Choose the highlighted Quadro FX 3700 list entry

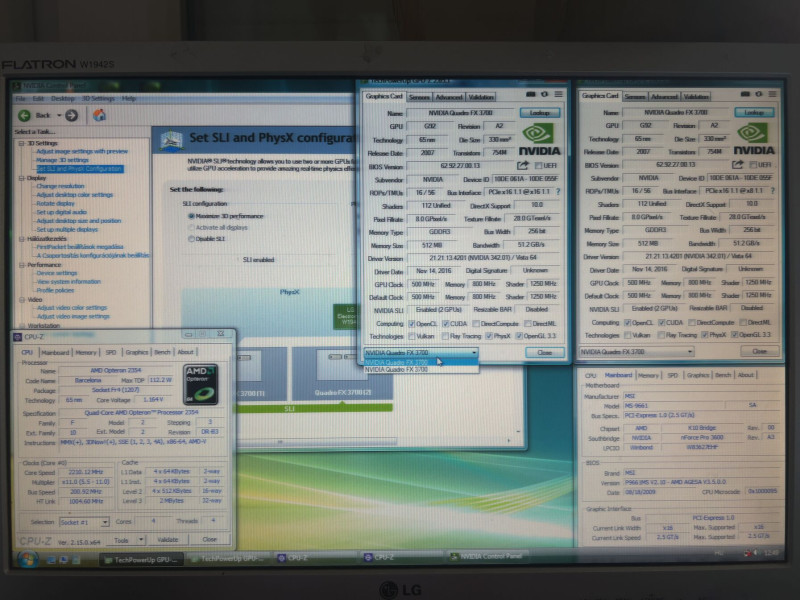(421, 362)
